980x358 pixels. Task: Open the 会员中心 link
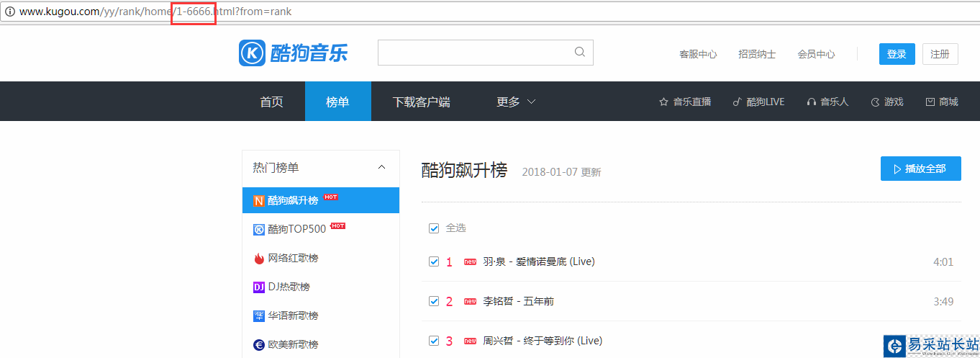point(816,54)
